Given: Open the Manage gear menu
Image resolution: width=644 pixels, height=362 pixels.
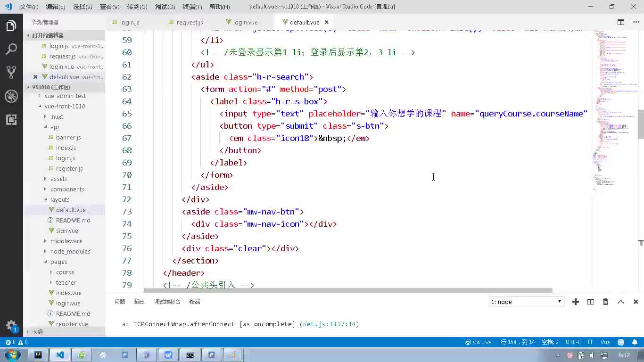Looking at the screenshot, I should [11, 325].
